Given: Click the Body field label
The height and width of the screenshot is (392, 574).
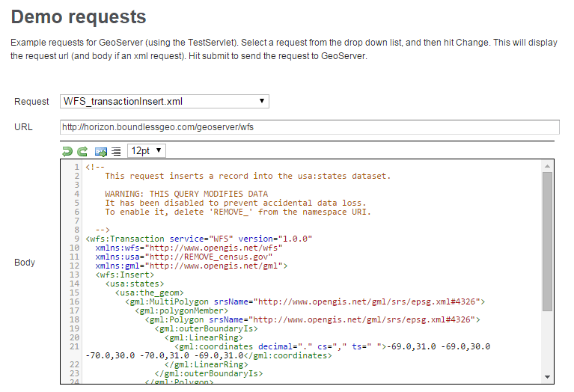Looking at the screenshot, I should point(25,263).
